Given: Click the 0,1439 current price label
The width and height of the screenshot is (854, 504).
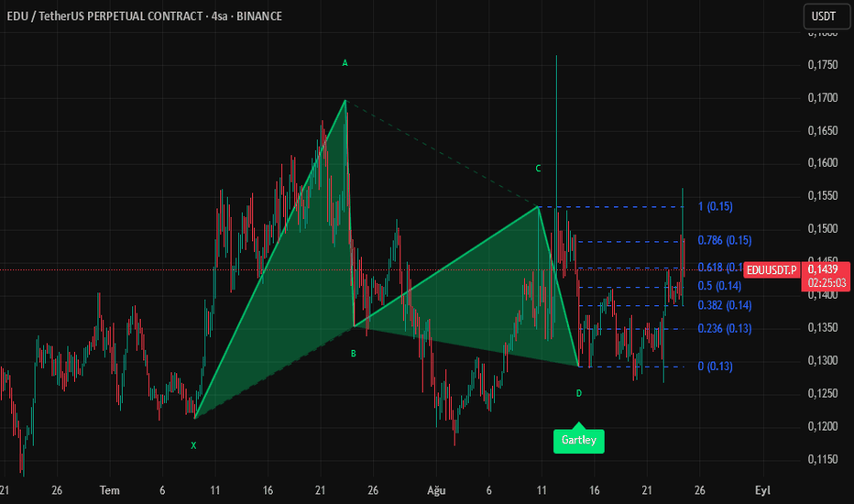Looking at the screenshot, I should click(x=826, y=270).
